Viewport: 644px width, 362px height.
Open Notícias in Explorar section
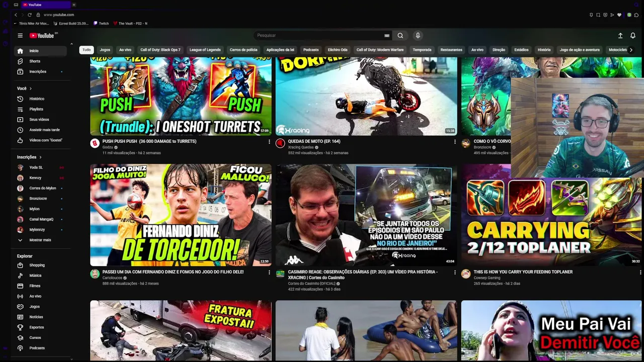click(x=40, y=317)
